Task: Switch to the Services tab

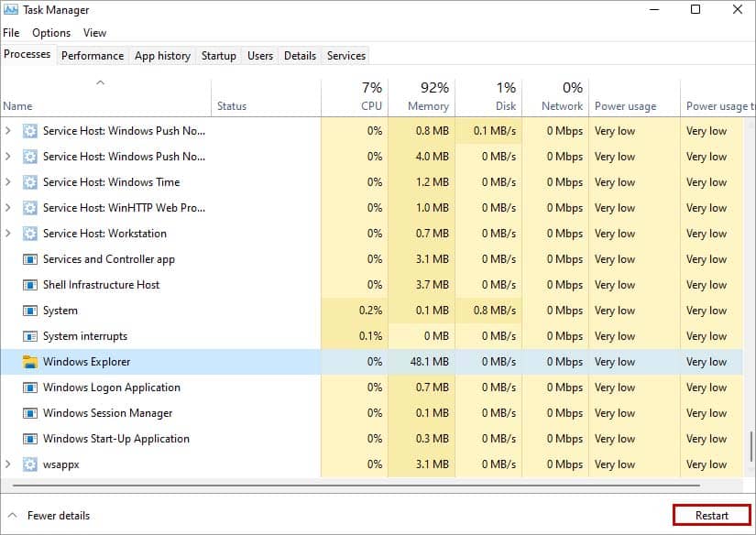Action: 346,56
